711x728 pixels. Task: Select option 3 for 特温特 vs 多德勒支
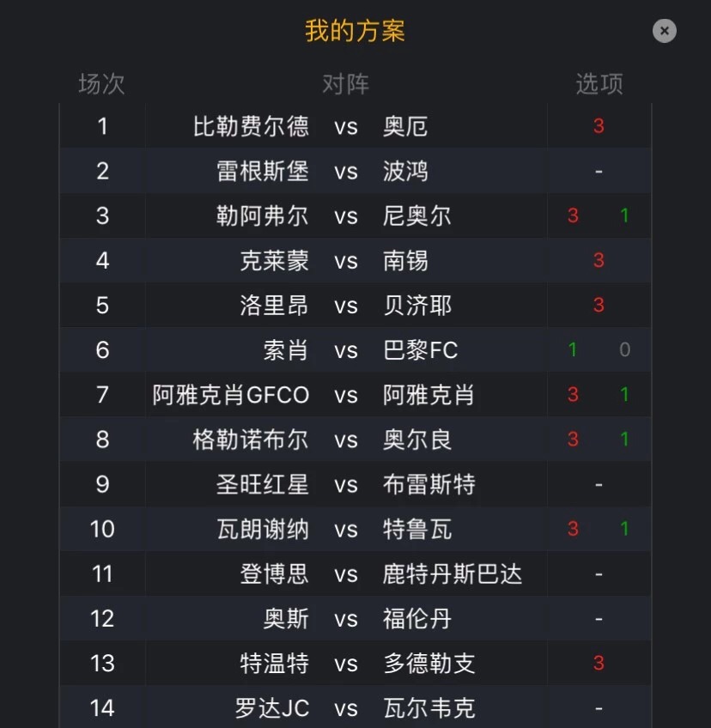coord(599,663)
